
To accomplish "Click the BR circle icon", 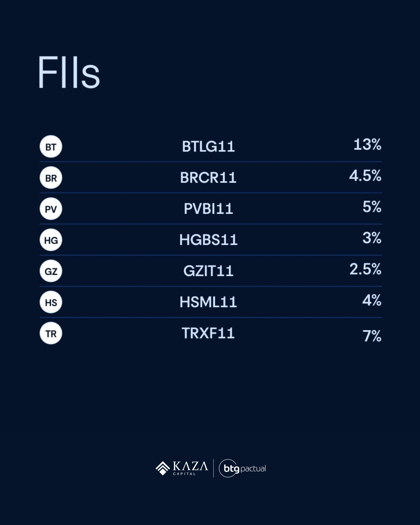I will click(51, 178).
